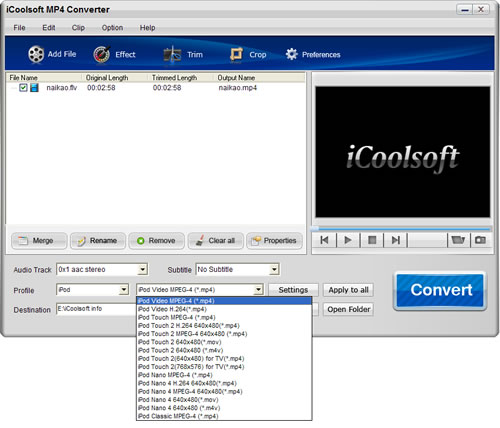
Task: Skip to next frame in player
Action: tap(395, 240)
